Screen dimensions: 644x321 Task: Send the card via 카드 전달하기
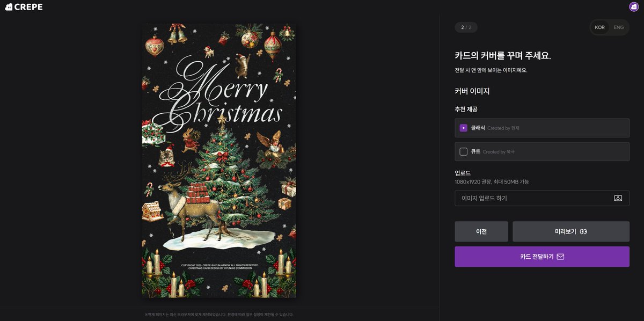pos(542,257)
